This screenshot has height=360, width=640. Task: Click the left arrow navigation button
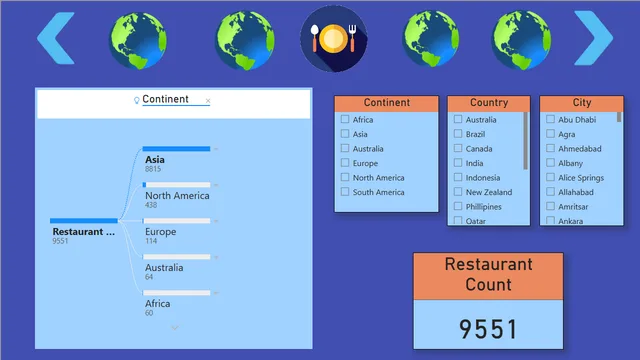click(x=56, y=38)
